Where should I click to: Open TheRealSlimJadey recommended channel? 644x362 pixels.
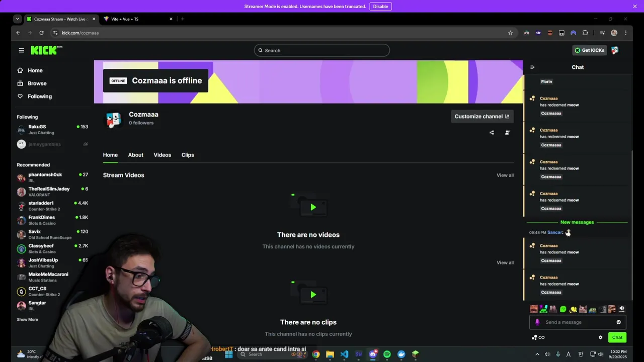tap(52, 192)
